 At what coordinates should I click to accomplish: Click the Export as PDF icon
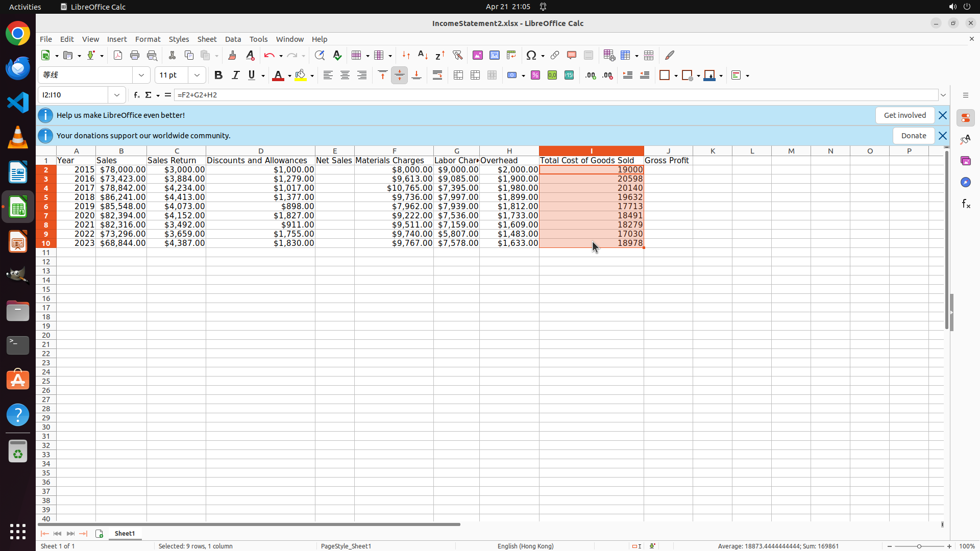118,55
